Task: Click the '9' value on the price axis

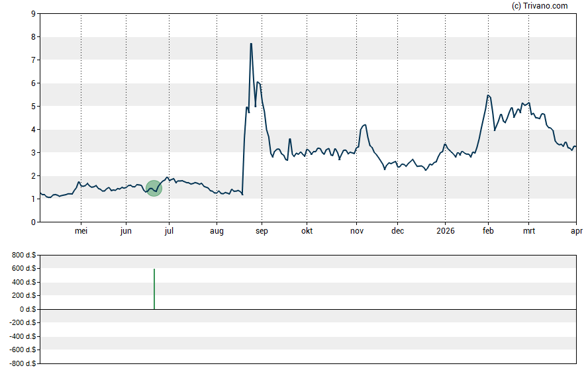Action: tap(32, 14)
